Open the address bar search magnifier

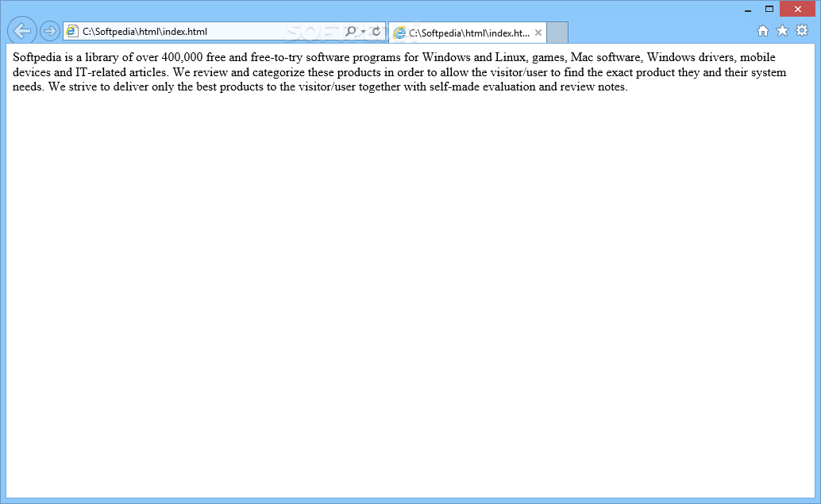tap(350, 32)
